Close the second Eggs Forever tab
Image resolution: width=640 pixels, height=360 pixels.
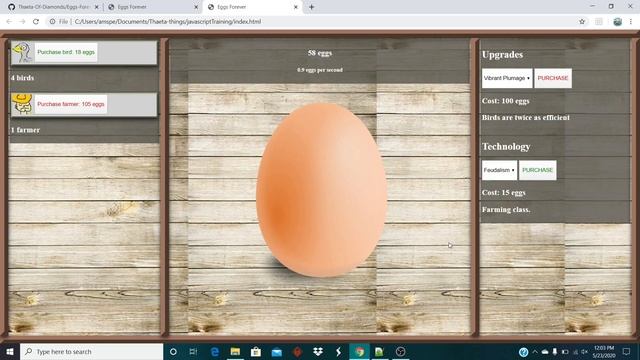point(196,7)
